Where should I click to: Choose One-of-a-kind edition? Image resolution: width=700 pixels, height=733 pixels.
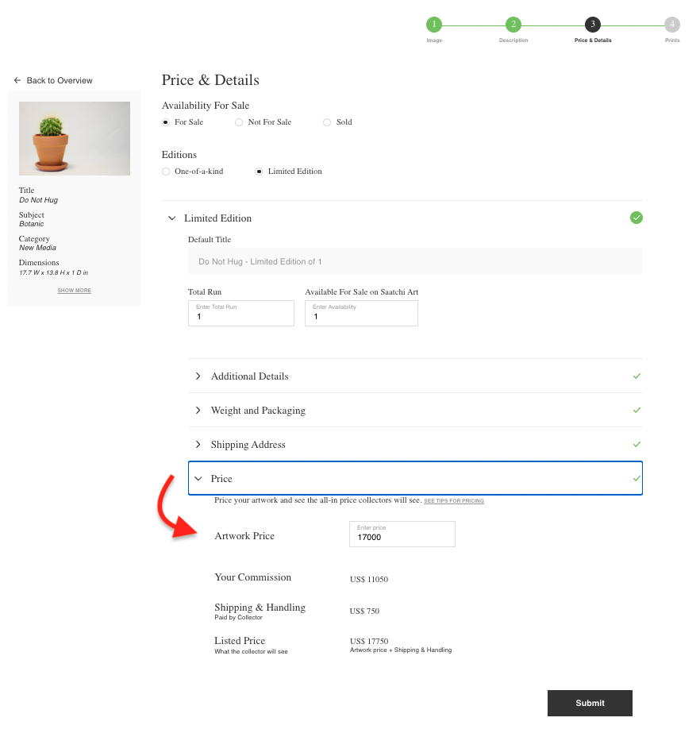point(165,172)
